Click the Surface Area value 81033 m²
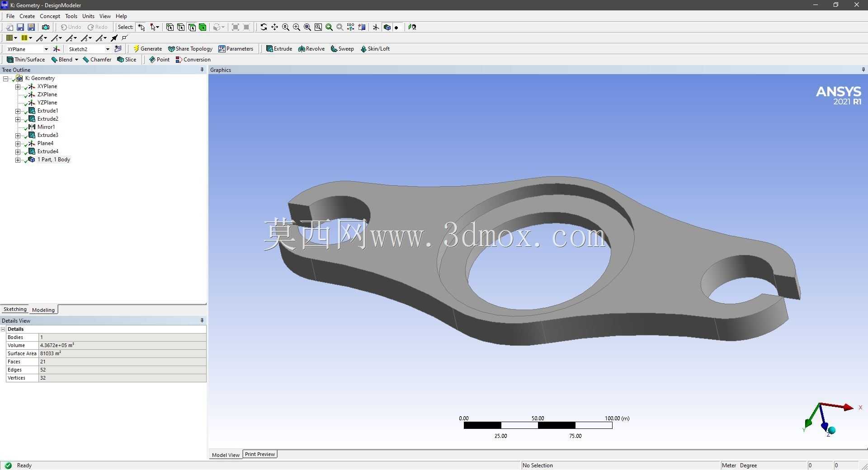This screenshot has height=470, width=868. coord(122,353)
